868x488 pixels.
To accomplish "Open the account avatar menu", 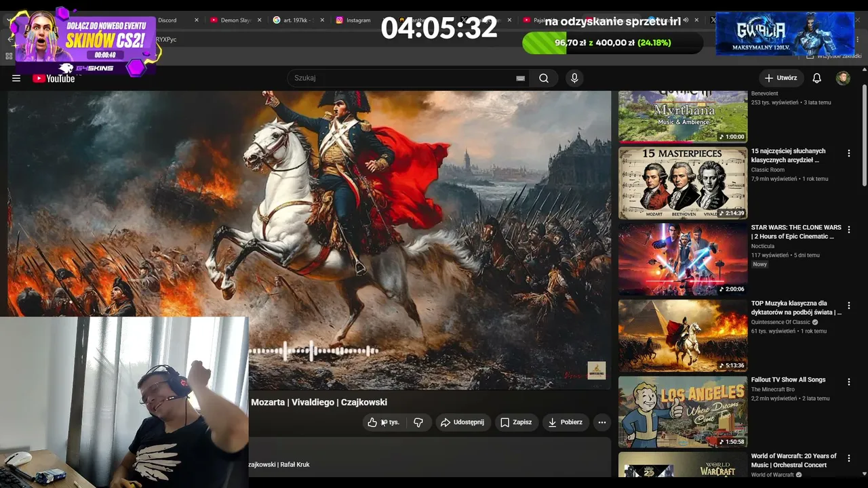I will click(x=843, y=78).
